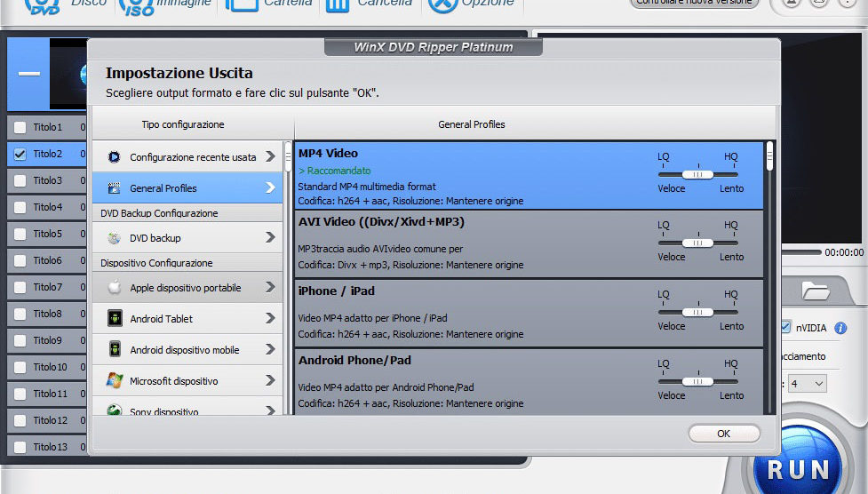868x494 pixels.
Task: Check the Titolo1 checkbox
Action: coord(20,127)
